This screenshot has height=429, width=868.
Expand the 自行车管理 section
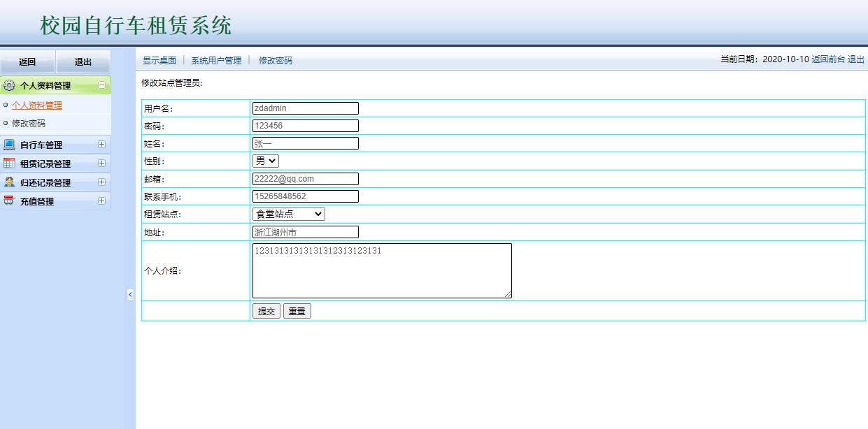(101, 145)
